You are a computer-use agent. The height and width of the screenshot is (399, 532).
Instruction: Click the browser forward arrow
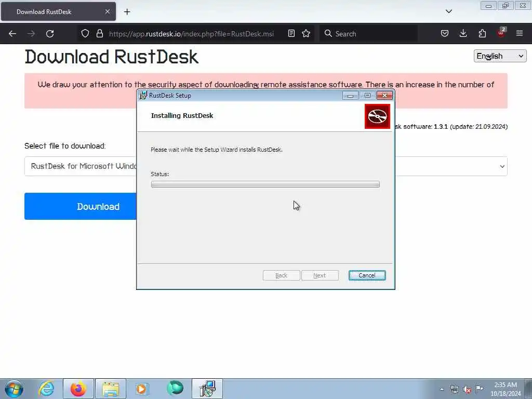click(31, 34)
